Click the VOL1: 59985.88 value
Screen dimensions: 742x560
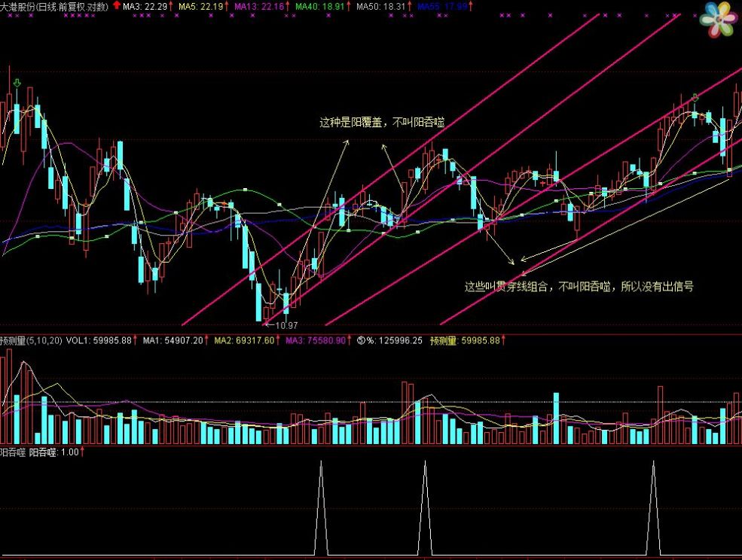click(x=99, y=340)
